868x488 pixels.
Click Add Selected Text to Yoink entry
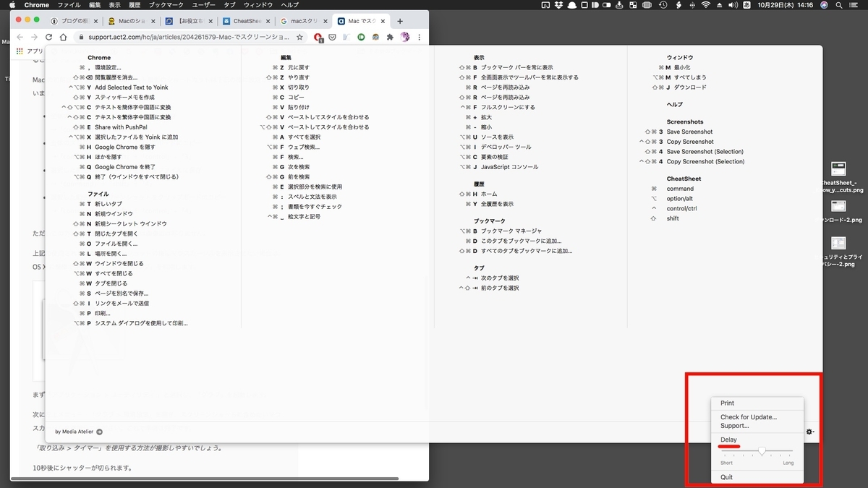tap(131, 87)
